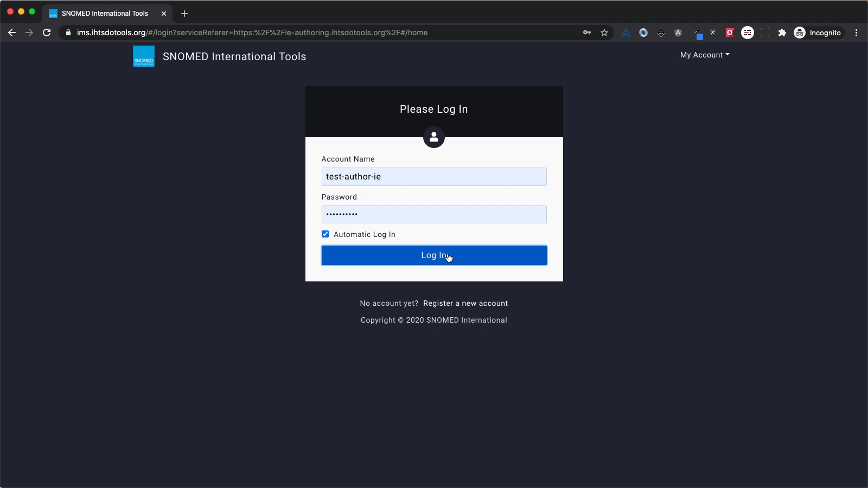This screenshot has width=868, height=488.
Task: Click SNOMED International Tools header title
Action: 234,56
